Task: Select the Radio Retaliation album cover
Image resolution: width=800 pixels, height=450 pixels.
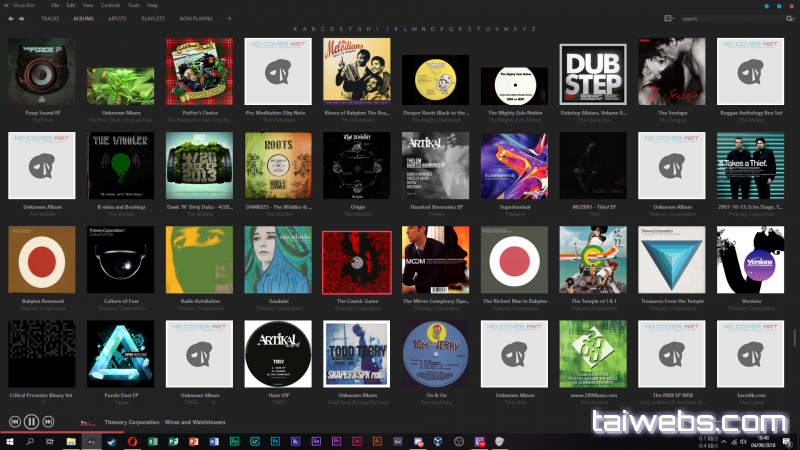Action: [x=199, y=260]
